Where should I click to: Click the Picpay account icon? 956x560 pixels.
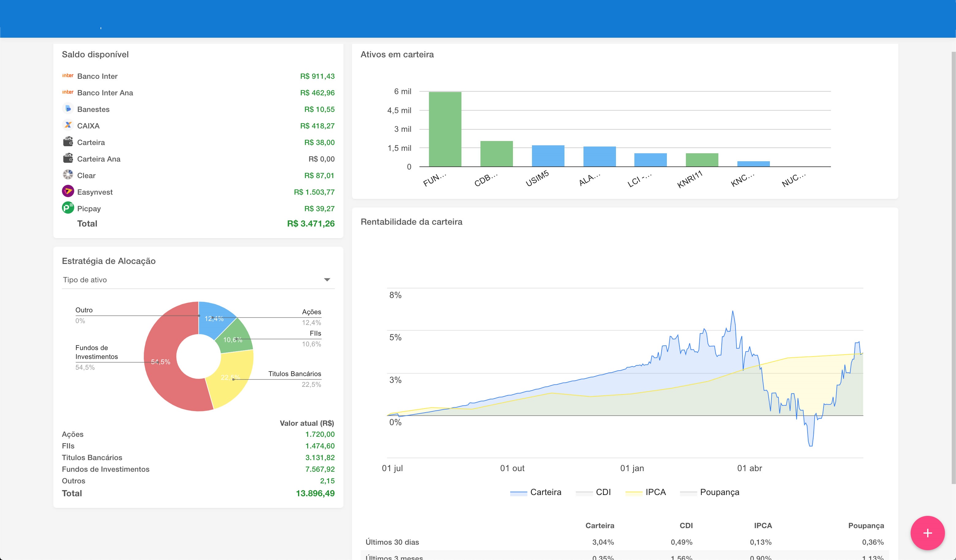tap(68, 208)
